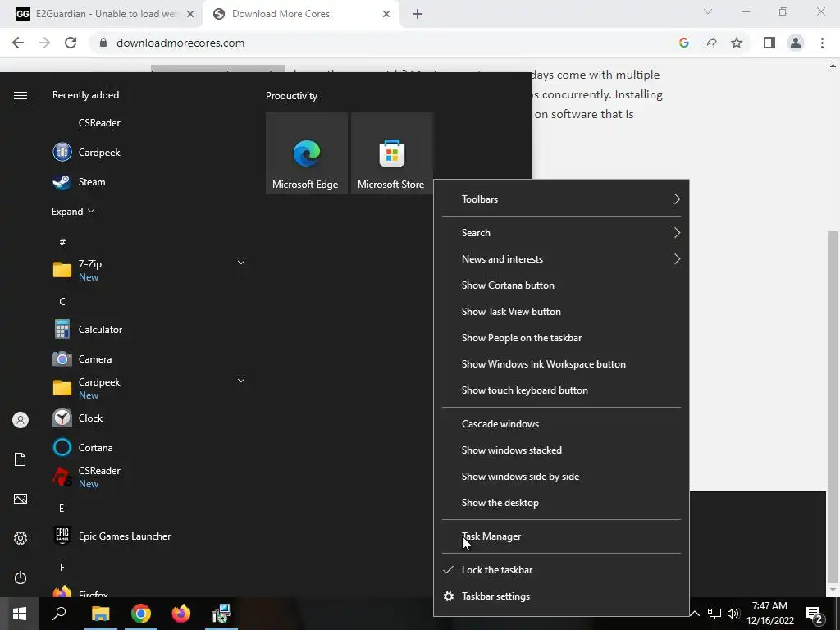This screenshot has height=630, width=840.
Task: Open Documents from the Start sidebar
Action: [21, 459]
